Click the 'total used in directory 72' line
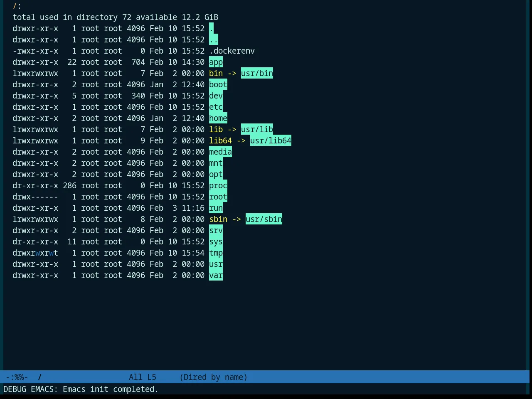 point(72,17)
